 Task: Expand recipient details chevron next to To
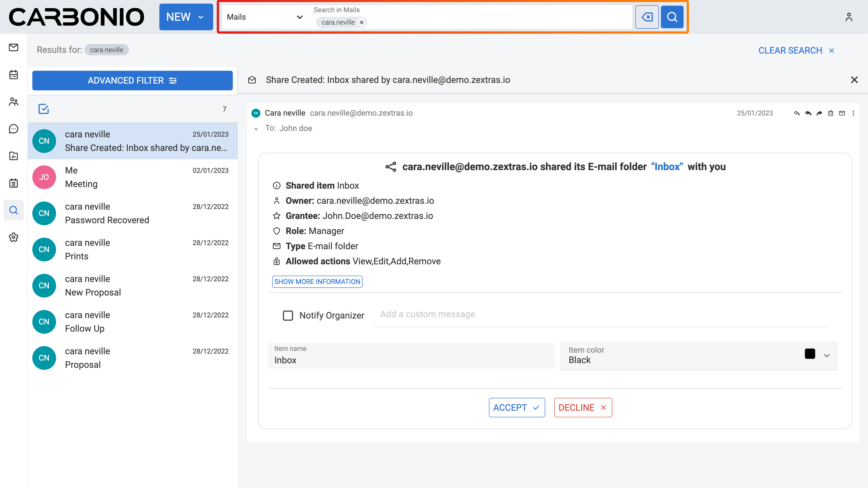tap(256, 129)
